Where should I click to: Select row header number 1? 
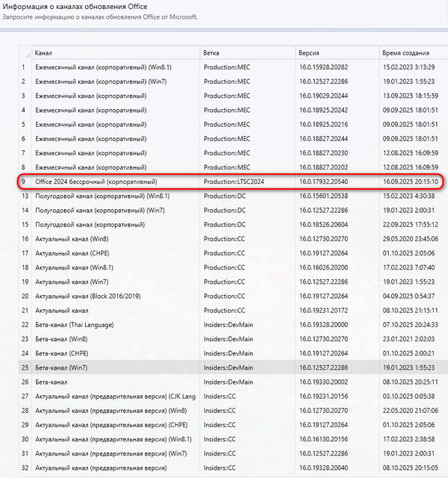click(x=25, y=67)
